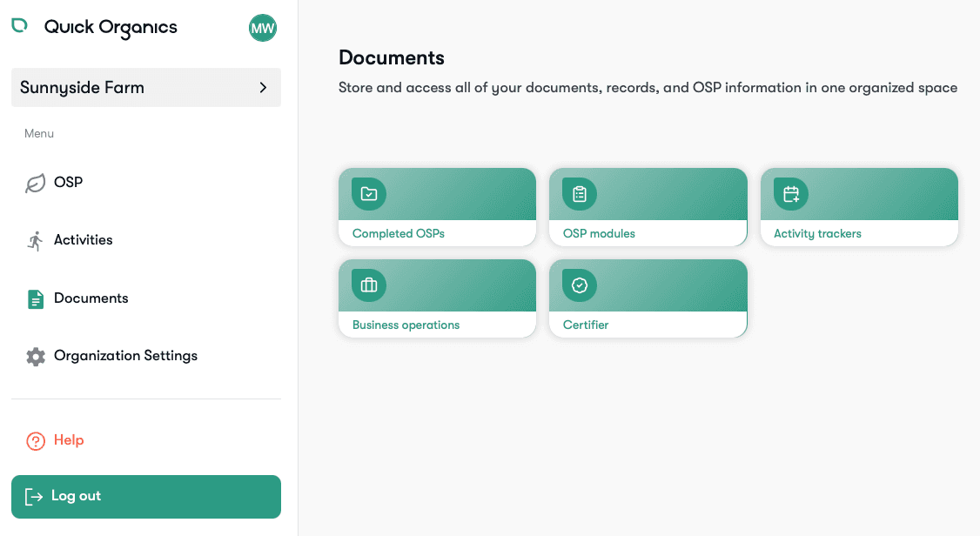
Task: Click the Activity trackers card
Action: 859,207
